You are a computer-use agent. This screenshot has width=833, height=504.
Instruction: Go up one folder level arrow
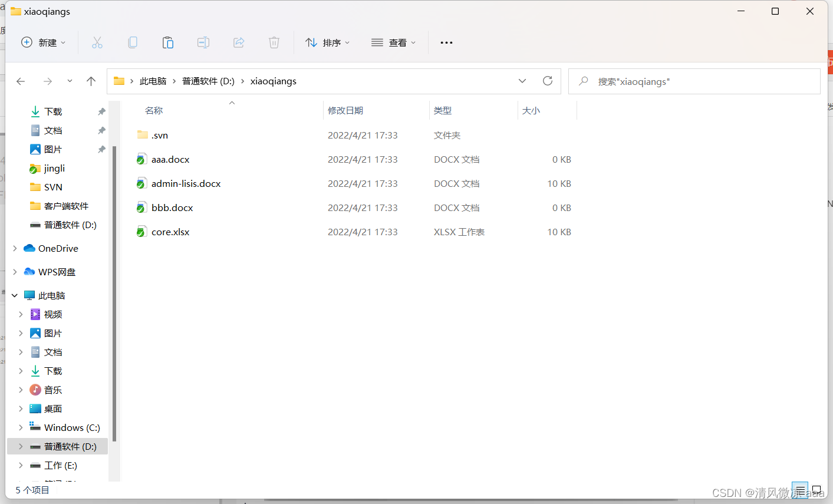click(x=91, y=81)
